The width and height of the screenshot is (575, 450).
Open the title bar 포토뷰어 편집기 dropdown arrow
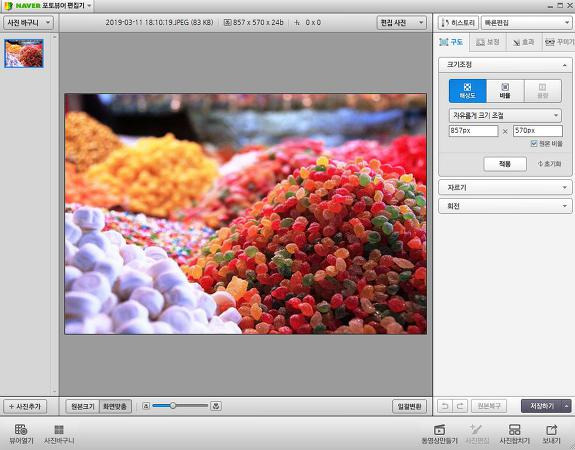coord(89,6)
